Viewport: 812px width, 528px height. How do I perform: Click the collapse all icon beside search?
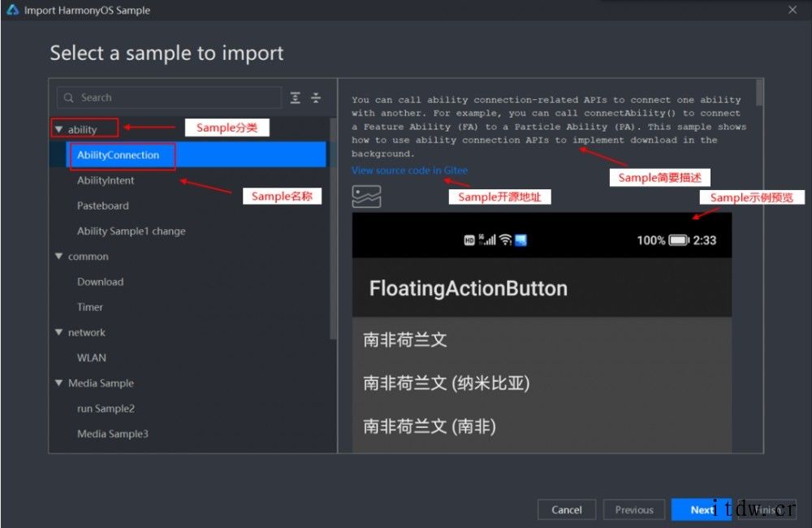pos(316,98)
